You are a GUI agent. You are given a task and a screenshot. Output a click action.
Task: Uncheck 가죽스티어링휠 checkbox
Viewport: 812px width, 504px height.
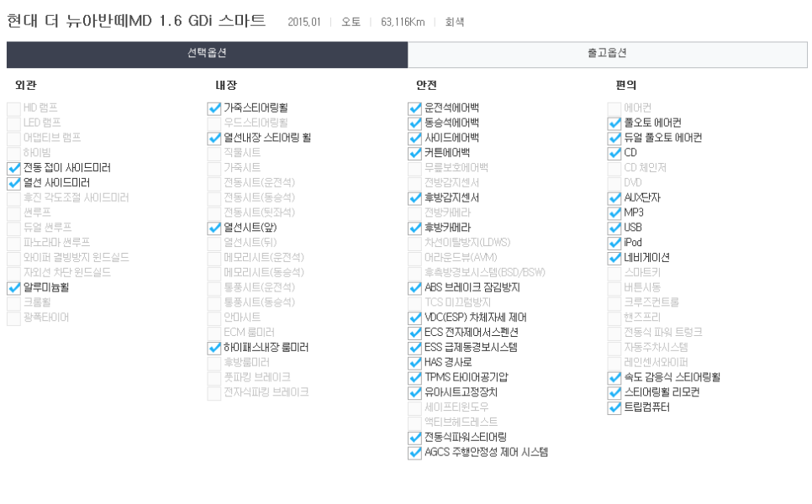click(214, 108)
